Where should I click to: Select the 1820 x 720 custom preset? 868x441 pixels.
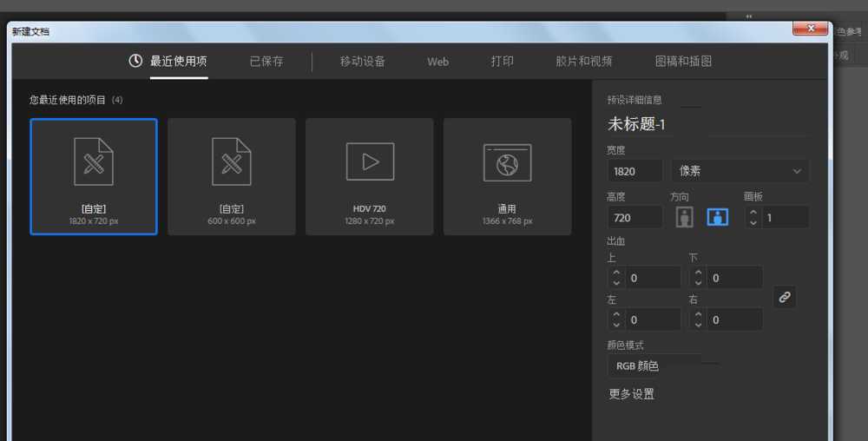coord(94,176)
